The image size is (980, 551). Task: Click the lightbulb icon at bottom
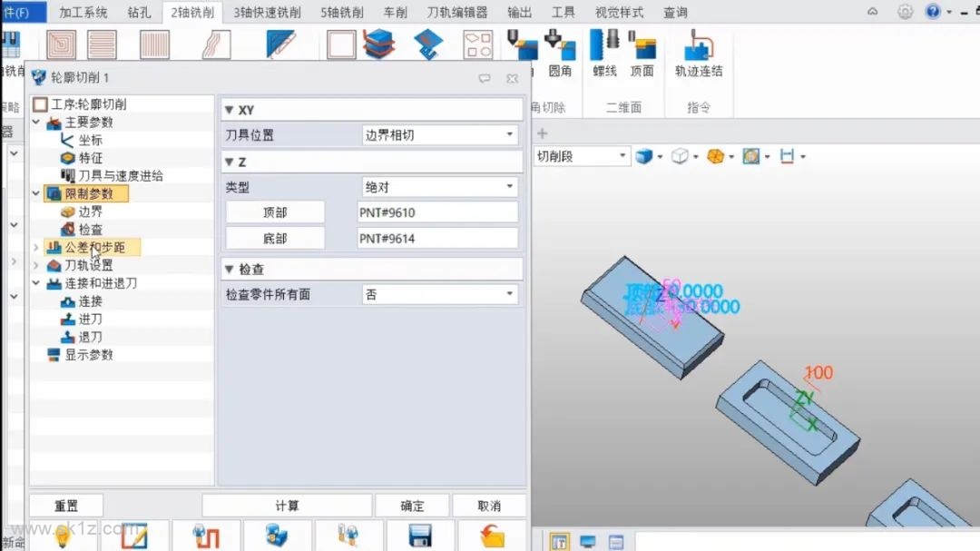(63, 536)
